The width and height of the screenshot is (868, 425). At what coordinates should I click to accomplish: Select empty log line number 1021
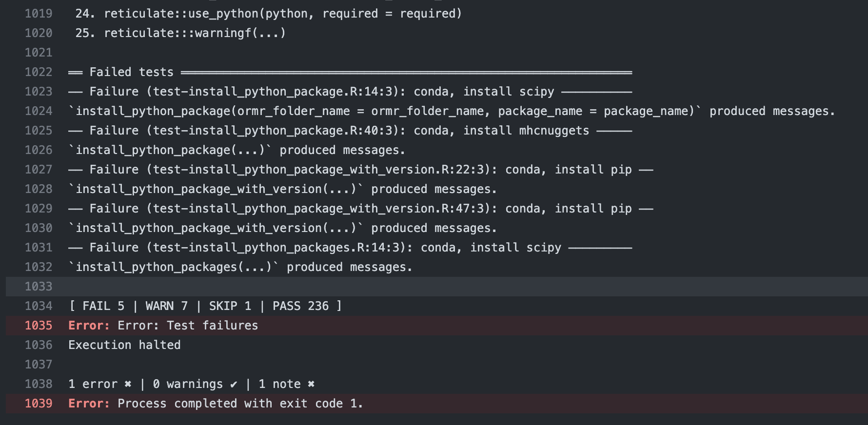point(39,53)
